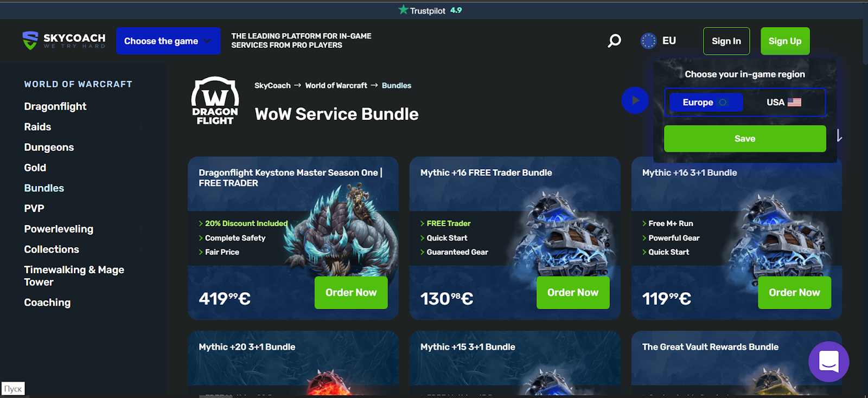
Task: Go to World of Warcraft breadcrumb
Action: click(336, 86)
